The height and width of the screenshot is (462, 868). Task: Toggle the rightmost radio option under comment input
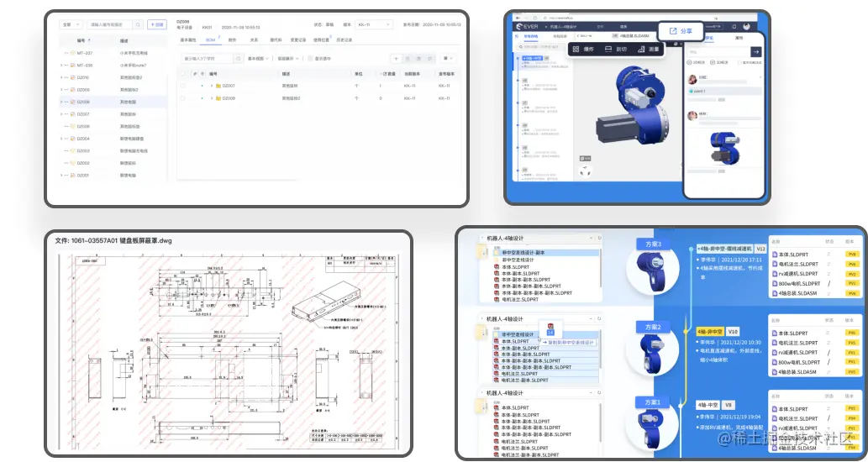coord(740,62)
